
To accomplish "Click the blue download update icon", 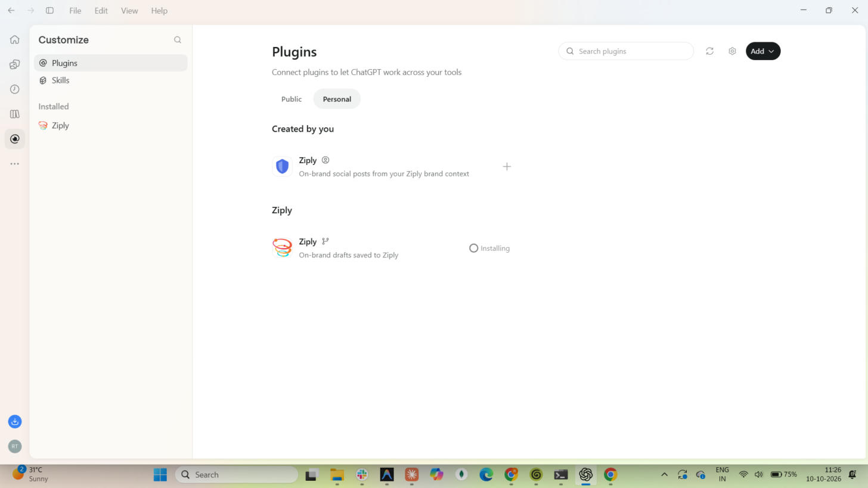I will pos(15,422).
